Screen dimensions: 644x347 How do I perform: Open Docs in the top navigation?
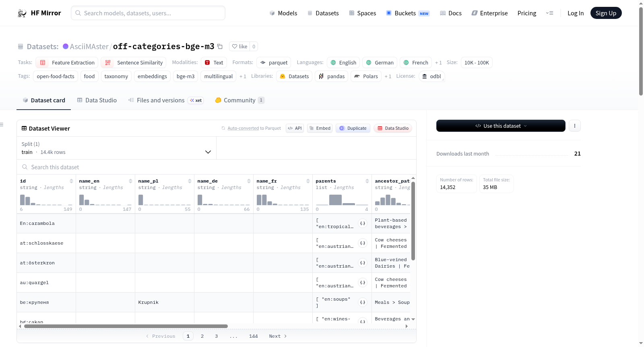(x=451, y=13)
